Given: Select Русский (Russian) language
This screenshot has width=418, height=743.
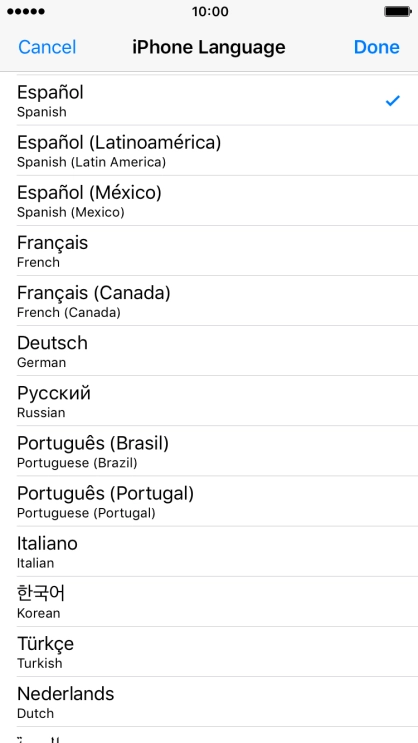Looking at the screenshot, I should [x=209, y=401].
